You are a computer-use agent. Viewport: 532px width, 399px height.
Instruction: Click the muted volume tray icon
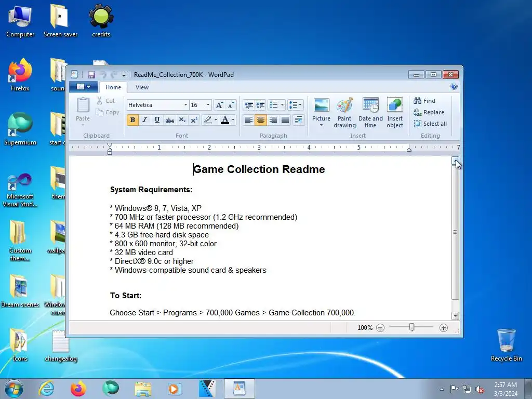tap(480, 389)
